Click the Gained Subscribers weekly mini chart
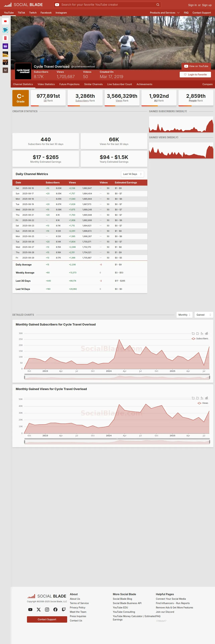Image resolution: width=215 pixels, height=644 pixels. (181, 124)
